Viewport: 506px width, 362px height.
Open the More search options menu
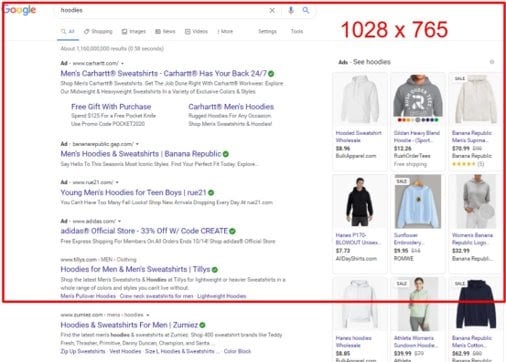(x=225, y=31)
